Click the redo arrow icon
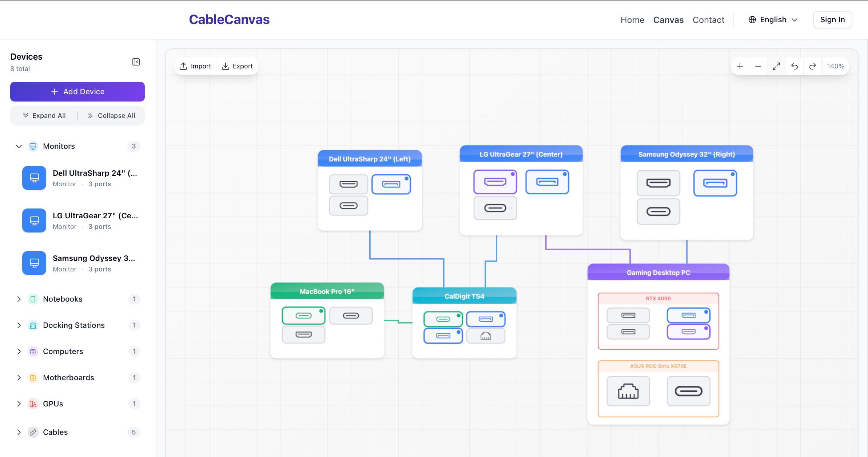This screenshot has width=868, height=457. [x=813, y=66]
